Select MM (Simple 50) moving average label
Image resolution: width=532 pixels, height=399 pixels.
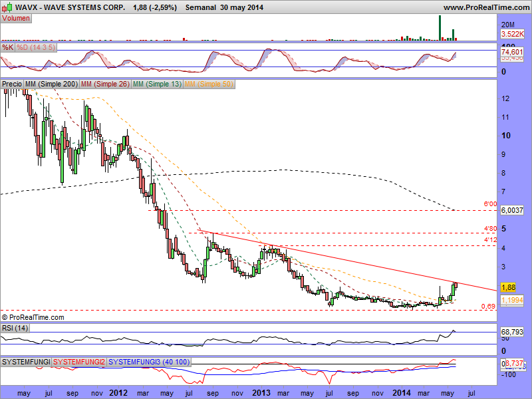[209, 84]
